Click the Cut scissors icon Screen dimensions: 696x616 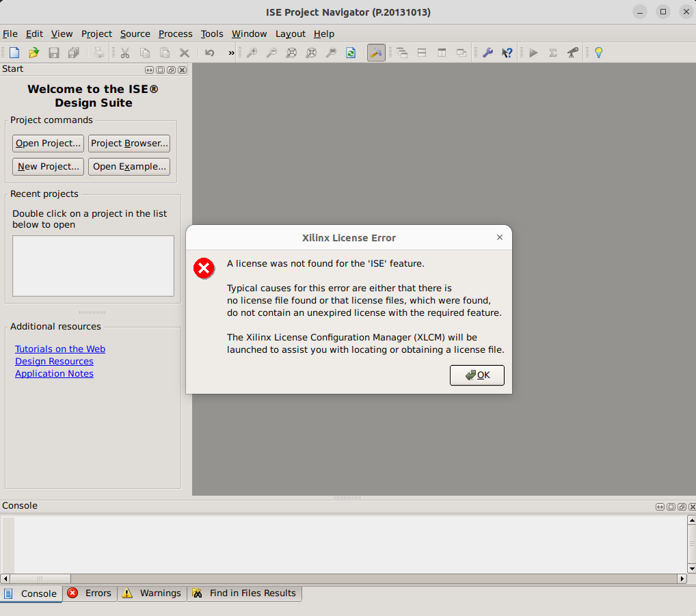click(x=125, y=53)
